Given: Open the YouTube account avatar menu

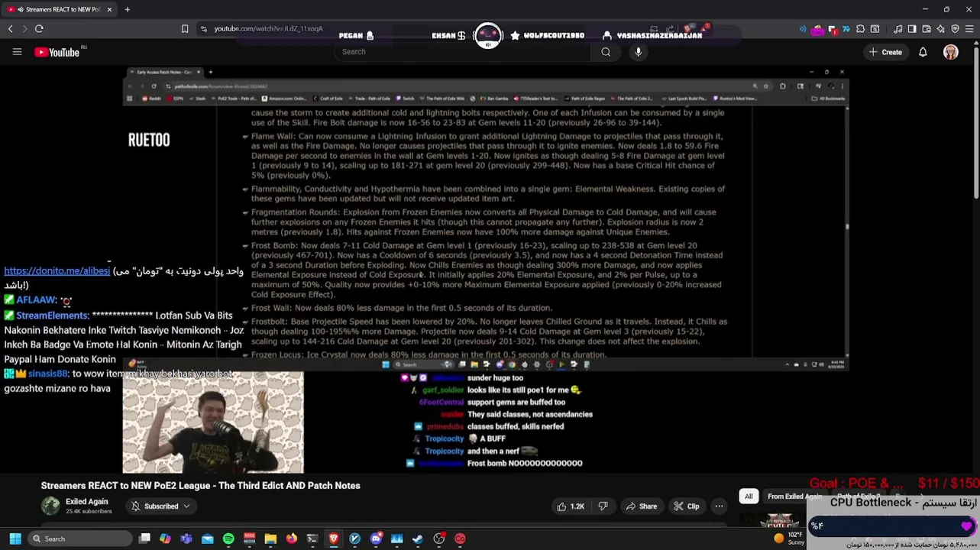Looking at the screenshot, I should pos(950,52).
